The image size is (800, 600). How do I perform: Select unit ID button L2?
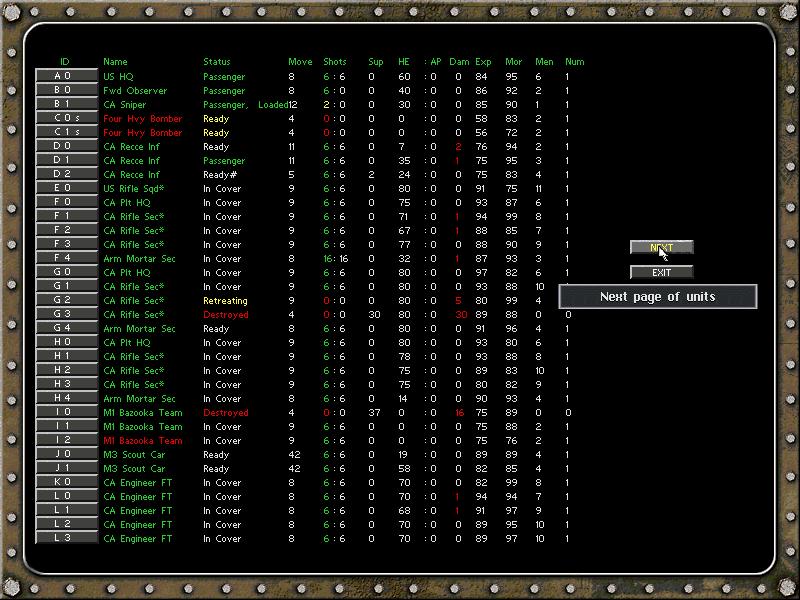[67, 524]
